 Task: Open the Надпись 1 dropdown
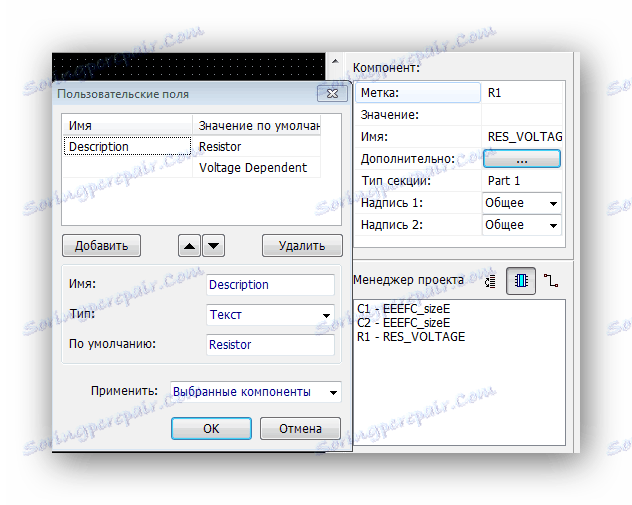click(x=522, y=203)
